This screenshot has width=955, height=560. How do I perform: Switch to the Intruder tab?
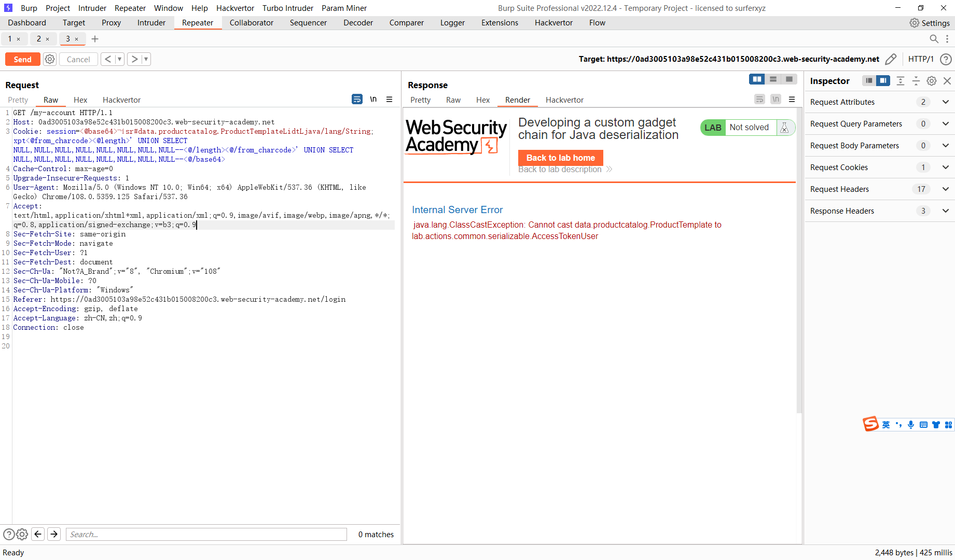(151, 23)
